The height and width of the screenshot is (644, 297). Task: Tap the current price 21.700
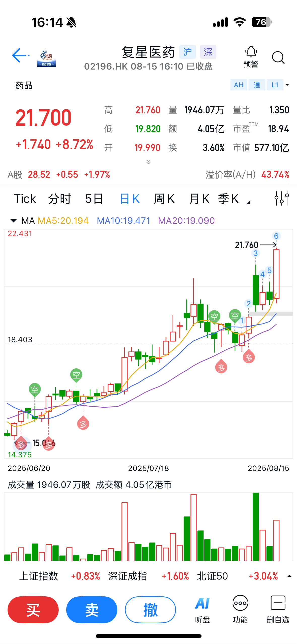click(x=43, y=117)
